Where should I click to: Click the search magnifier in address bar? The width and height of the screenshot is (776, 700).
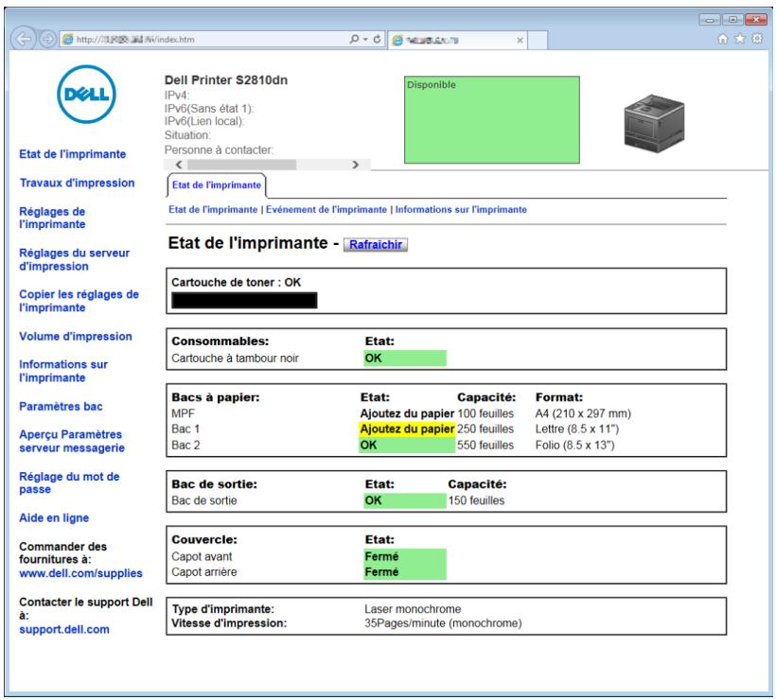(x=354, y=39)
